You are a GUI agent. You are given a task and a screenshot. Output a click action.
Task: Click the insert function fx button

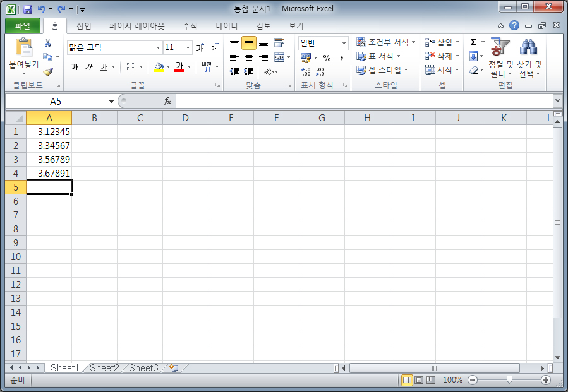pyautogui.click(x=167, y=101)
